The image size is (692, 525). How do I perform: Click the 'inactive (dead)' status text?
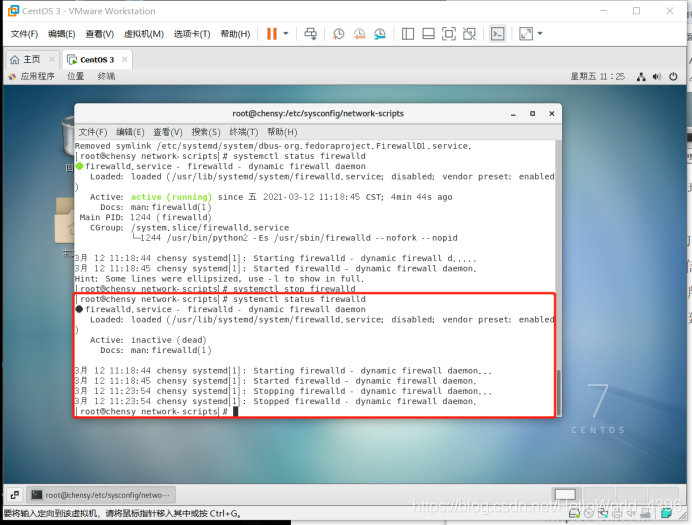click(169, 340)
